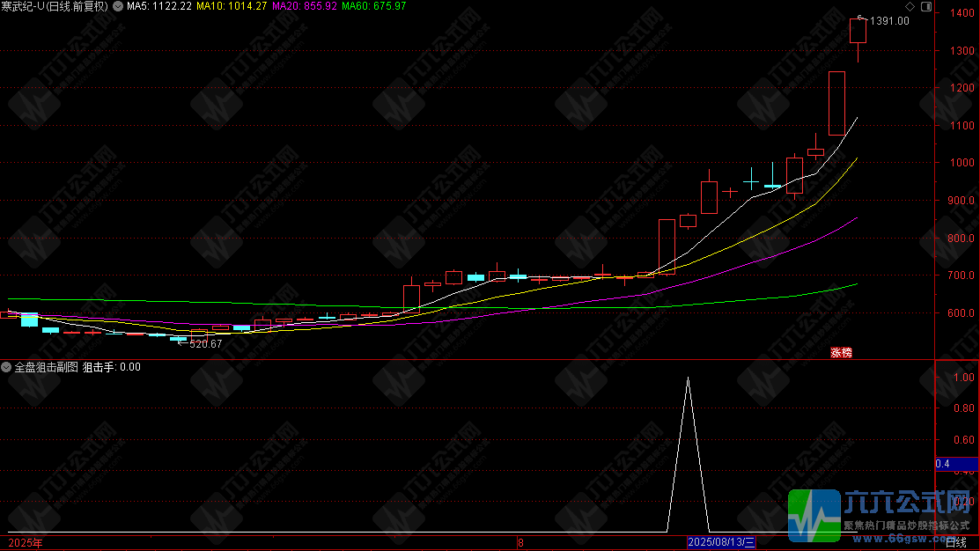The height and width of the screenshot is (551, 980).
Task: Click the 涨榜 tag near the chart bottom
Action: click(841, 353)
